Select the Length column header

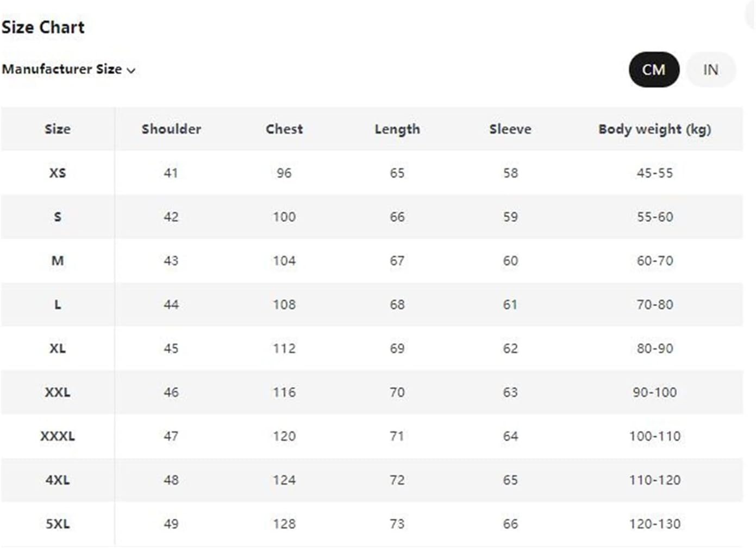[397, 129]
